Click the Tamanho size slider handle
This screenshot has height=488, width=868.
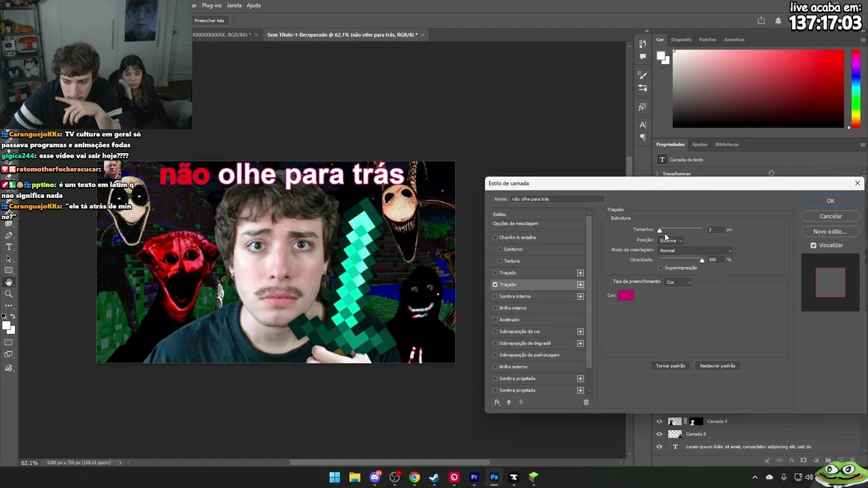659,230
